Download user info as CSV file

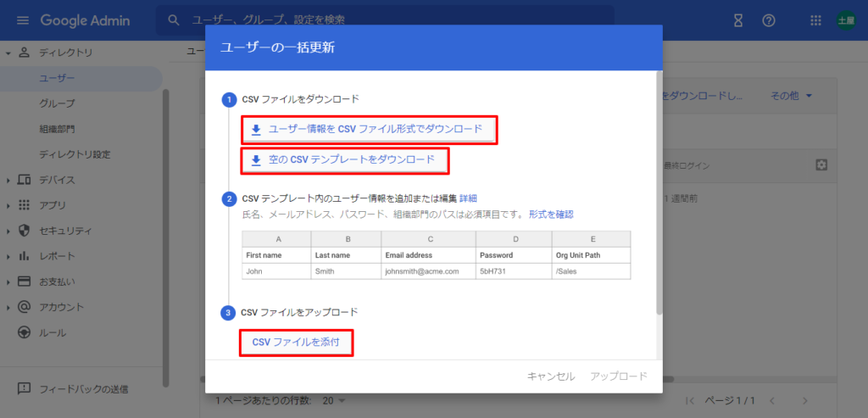(369, 129)
